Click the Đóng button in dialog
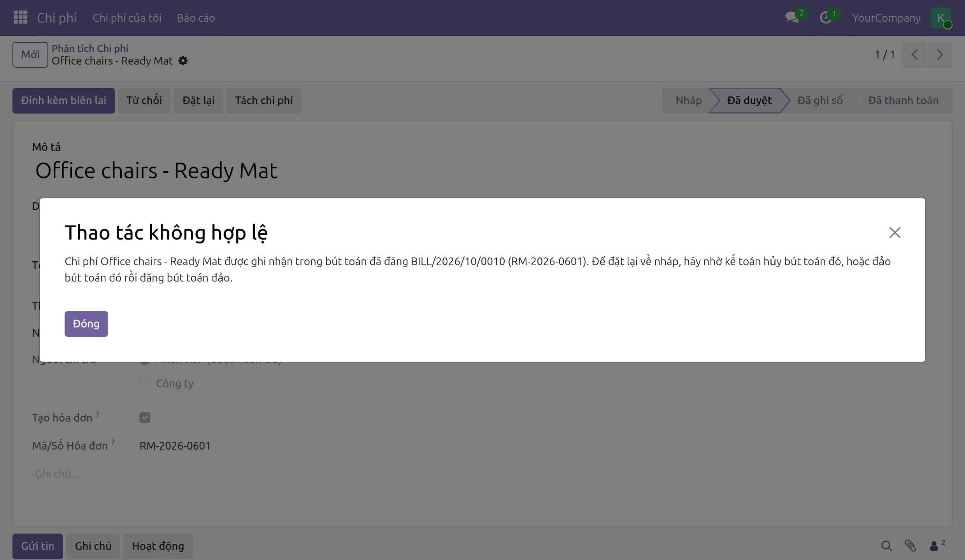The image size is (965, 560). pyautogui.click(x=86, y=324)
